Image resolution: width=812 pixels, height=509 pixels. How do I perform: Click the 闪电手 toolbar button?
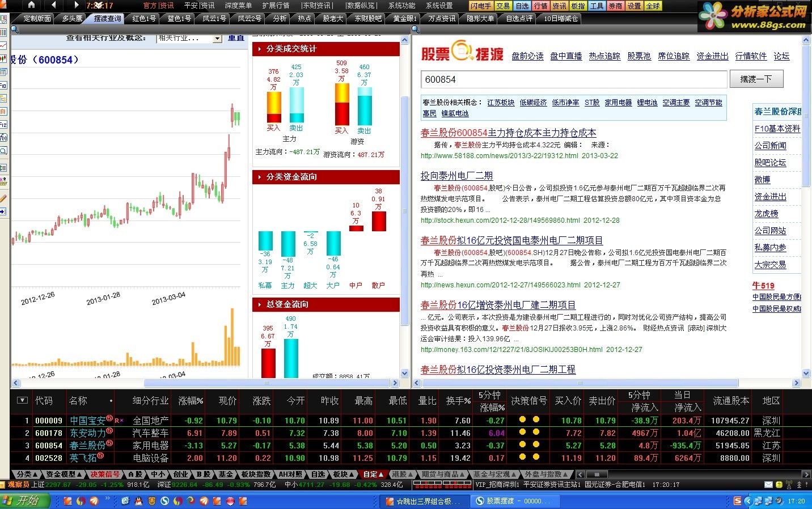pyautogui.click(x=481, y=6)
